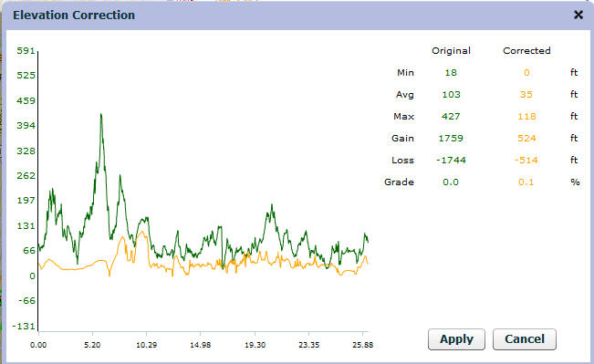The height and width of the screenshot is (364, 594).
Task: Click the 5.20 x-axis distance label
Action: point(92,345)
